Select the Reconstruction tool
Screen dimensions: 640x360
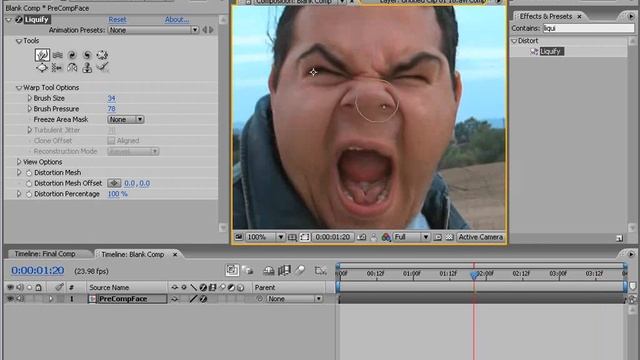(x=102, y=67)
